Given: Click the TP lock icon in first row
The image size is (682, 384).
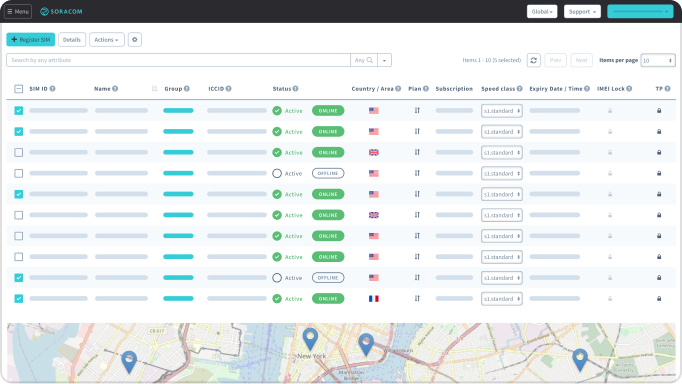Looking at the screenshot, I should [659, 111].
